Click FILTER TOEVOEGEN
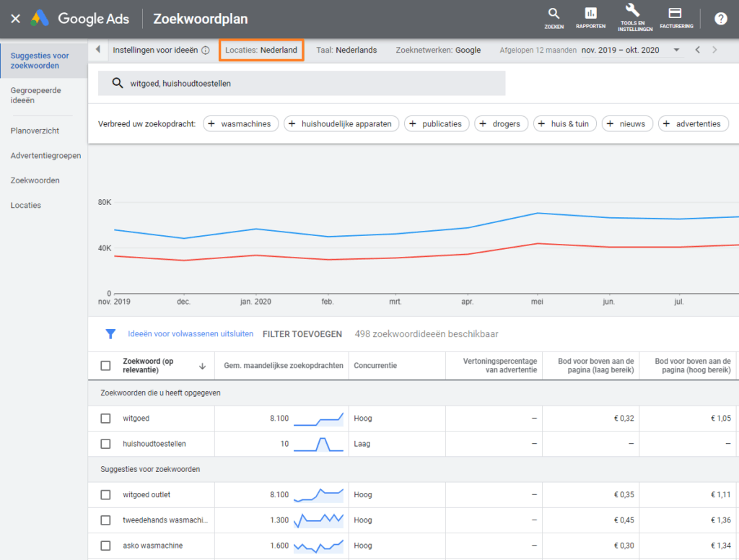 click(x=302, y=334)
